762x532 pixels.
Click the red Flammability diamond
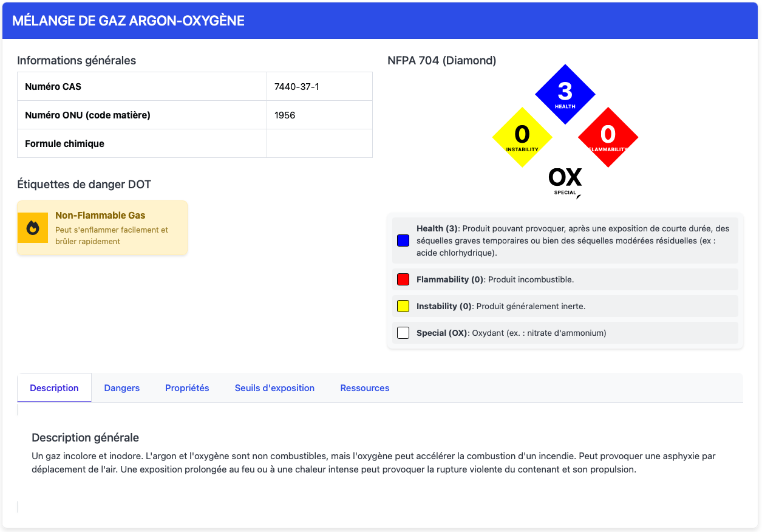608,137
